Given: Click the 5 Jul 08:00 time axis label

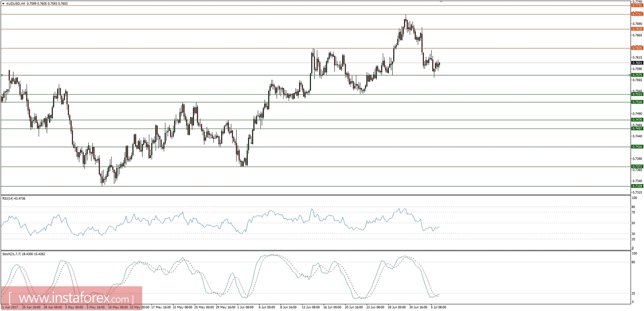Looking at the screenshot, I should pos(438,307).
